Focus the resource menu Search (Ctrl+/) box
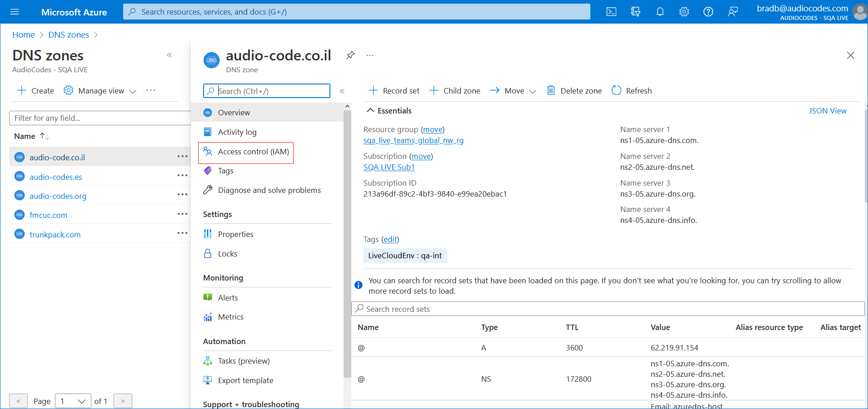 coord(267,91)
